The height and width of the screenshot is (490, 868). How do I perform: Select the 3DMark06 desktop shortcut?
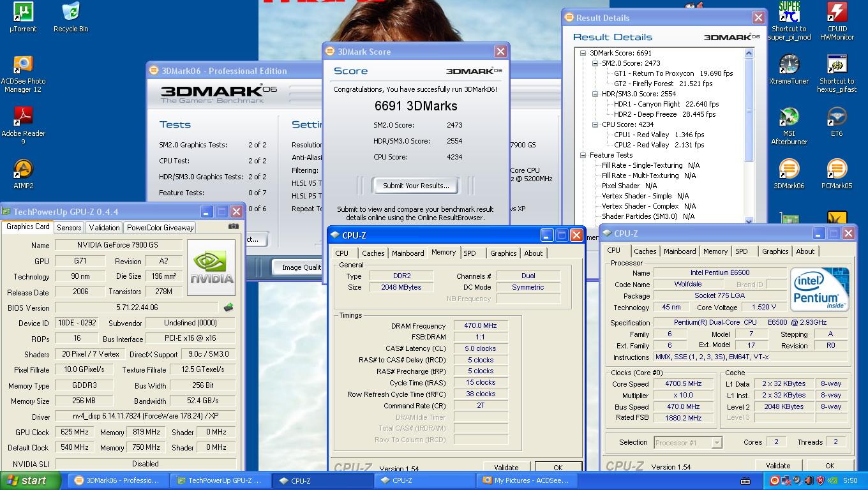(789, 174)
